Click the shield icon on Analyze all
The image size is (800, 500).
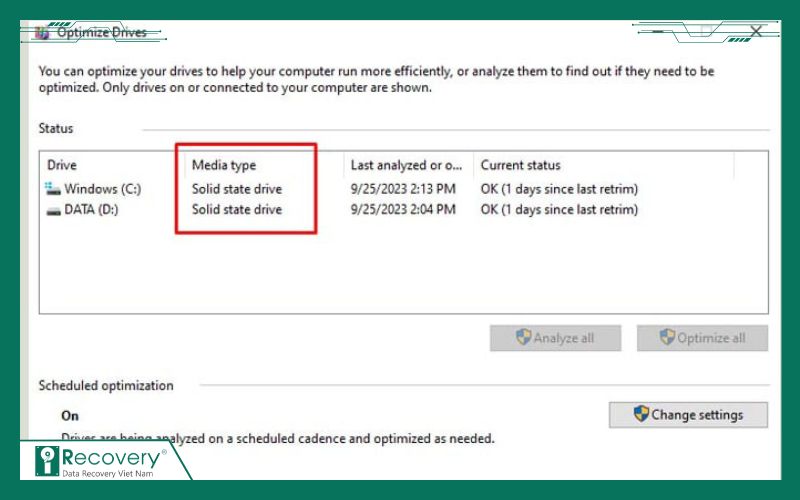tap(523, 338)
